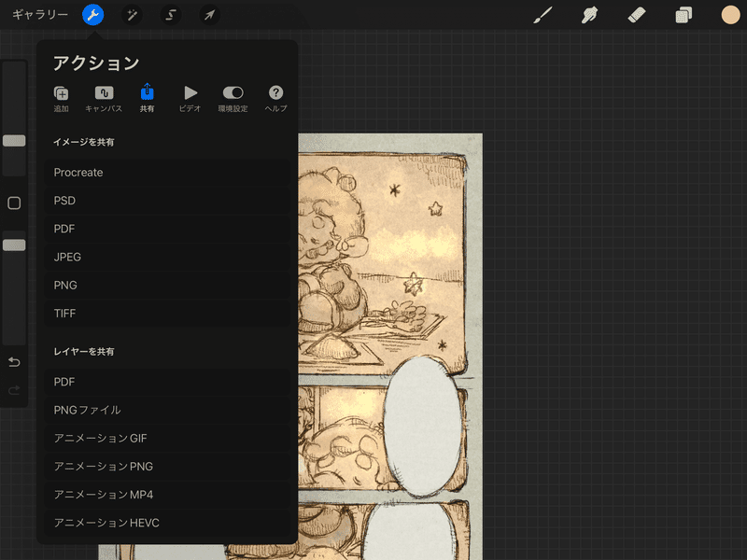Switch to the キャンバス tab

click(104, 99)
